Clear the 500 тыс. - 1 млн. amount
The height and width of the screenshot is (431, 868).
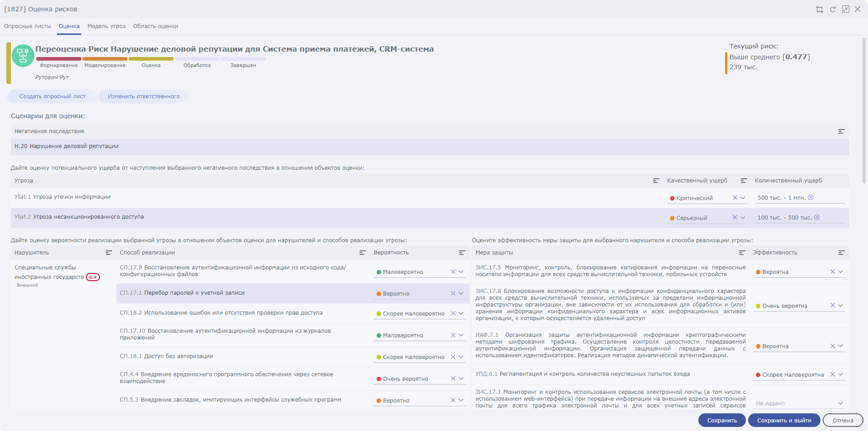pos(811,197)
